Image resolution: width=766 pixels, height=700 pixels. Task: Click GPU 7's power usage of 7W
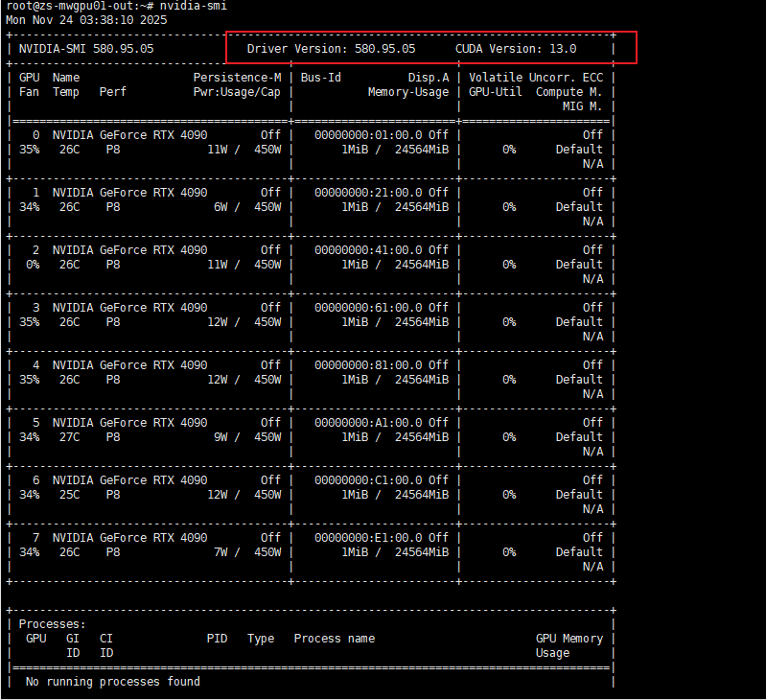click(220, 552)
